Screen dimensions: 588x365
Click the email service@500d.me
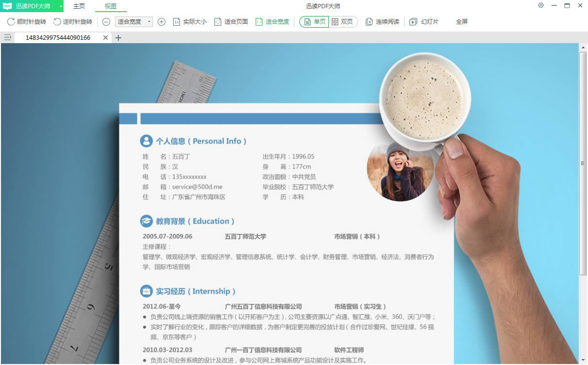(x=197, y=187)
